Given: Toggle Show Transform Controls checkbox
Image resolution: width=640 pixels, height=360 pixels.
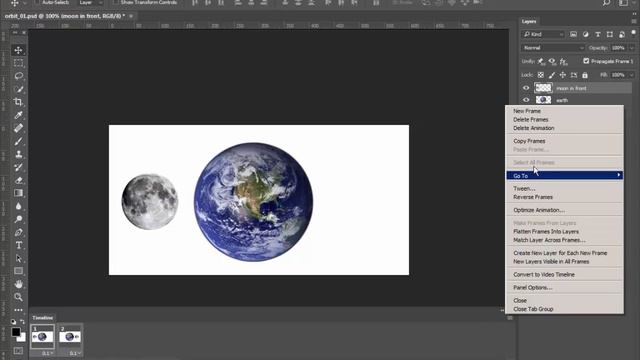Looking at the screenshot, I should (116, 2).
